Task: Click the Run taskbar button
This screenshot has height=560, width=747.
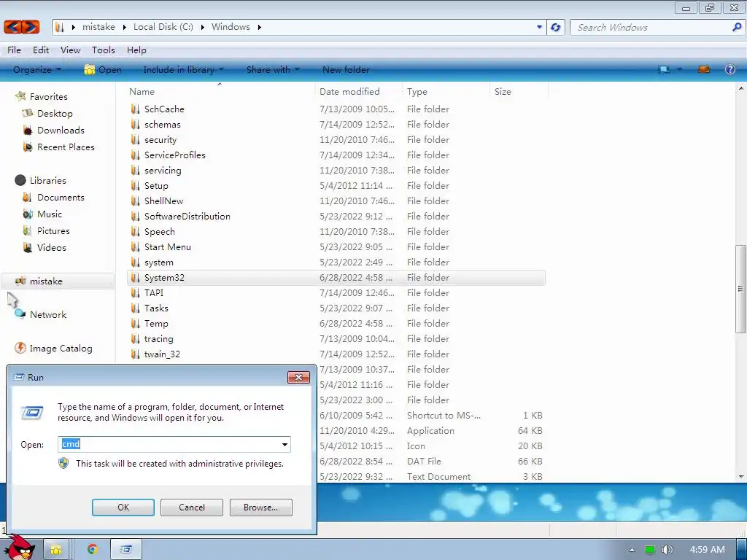Action: coord(125,550)
